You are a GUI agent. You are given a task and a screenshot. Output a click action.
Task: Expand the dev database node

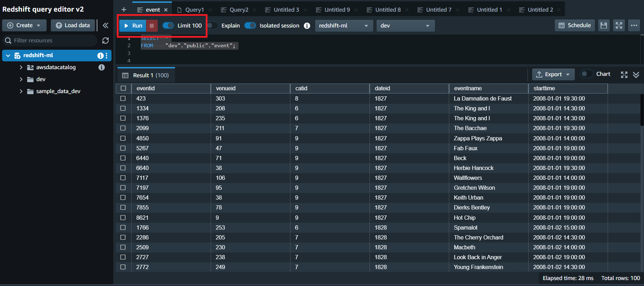(21, 79)
